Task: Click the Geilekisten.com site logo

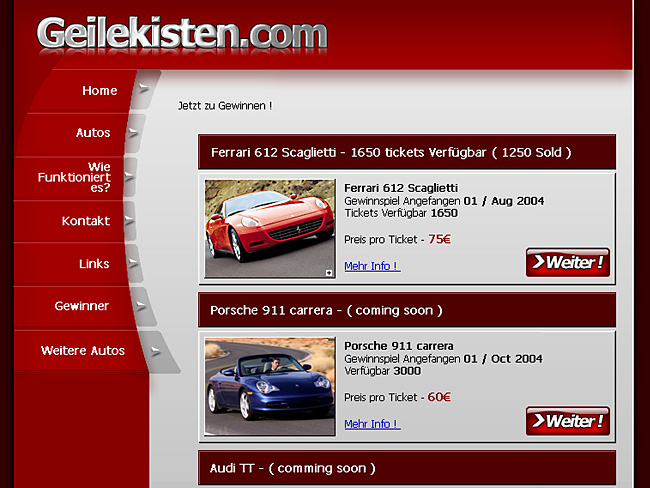Action: coord(182,32)
